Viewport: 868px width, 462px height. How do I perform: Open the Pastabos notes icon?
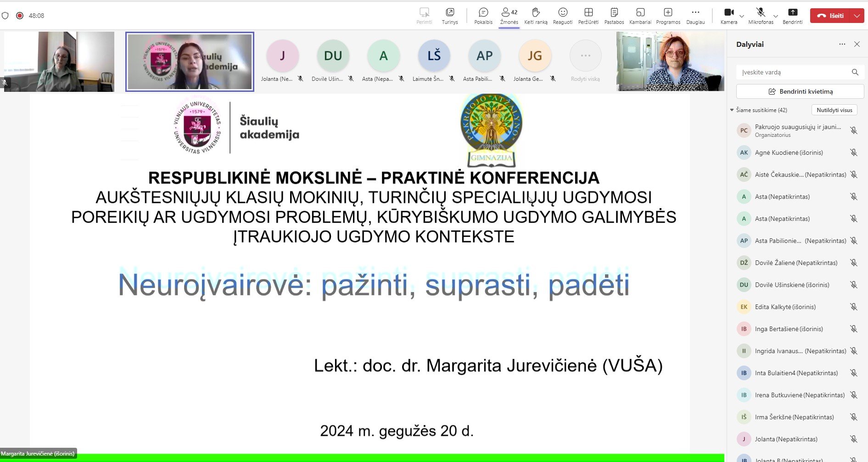click(x=614, y=12)
